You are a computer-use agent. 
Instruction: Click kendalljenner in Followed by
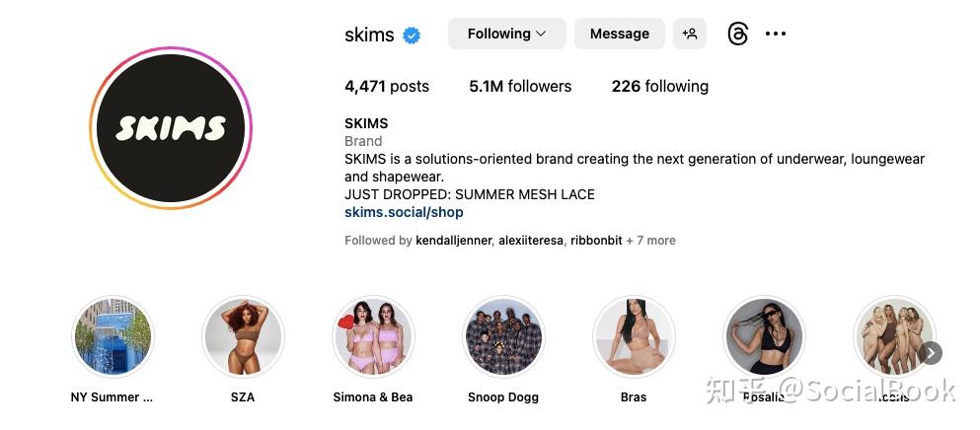[x=453, y=241]
